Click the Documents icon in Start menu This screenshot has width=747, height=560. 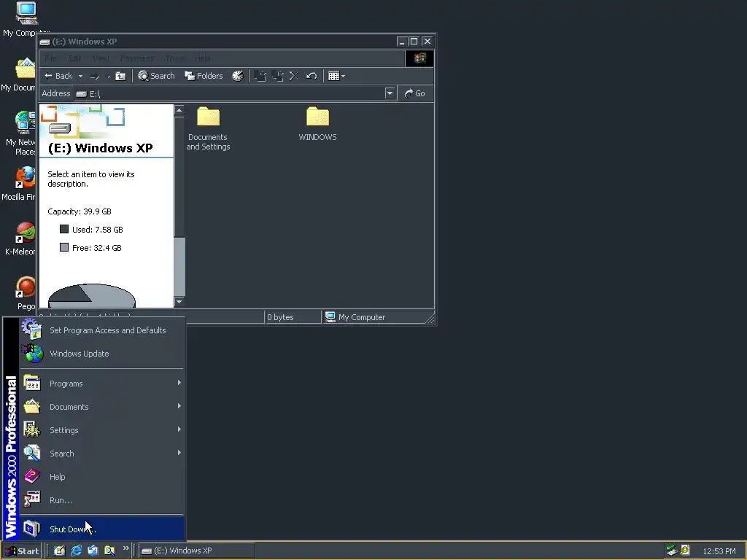[x=32, y=406]
